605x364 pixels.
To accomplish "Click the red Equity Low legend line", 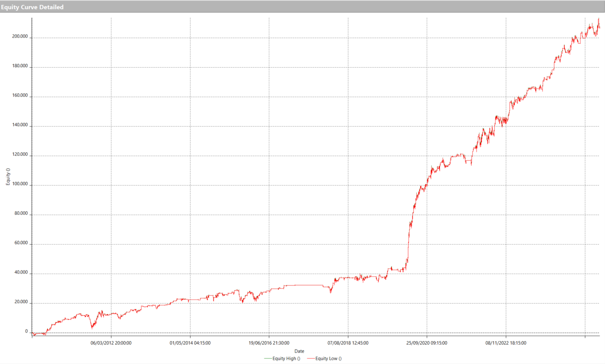I will tap(310, 359).
